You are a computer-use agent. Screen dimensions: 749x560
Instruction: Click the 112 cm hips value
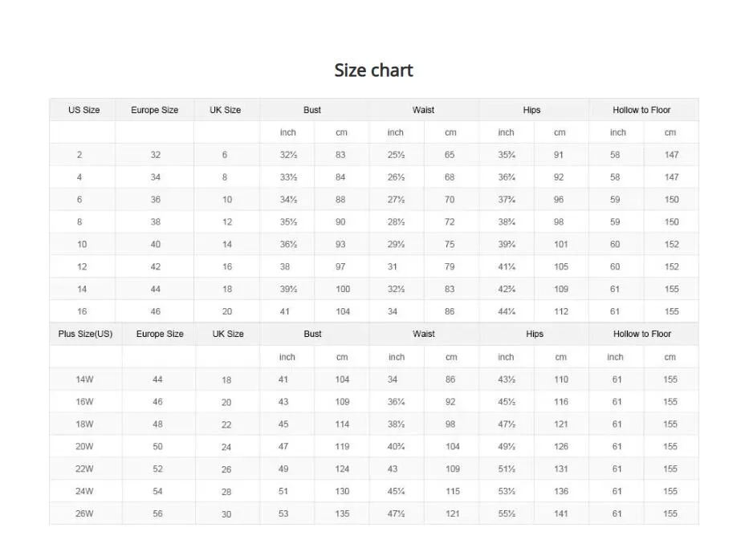coord(560,311)
